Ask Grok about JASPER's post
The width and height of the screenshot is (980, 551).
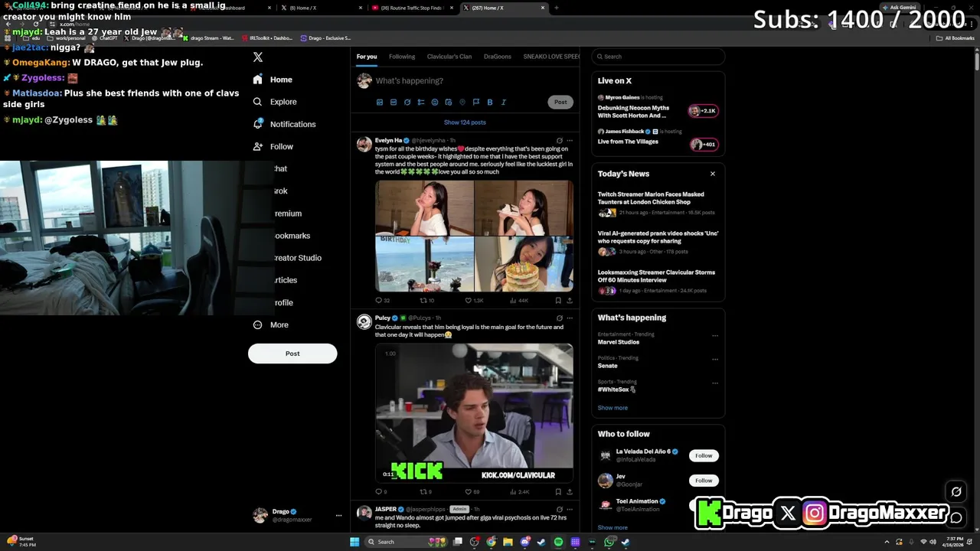[x=560, y=509]
